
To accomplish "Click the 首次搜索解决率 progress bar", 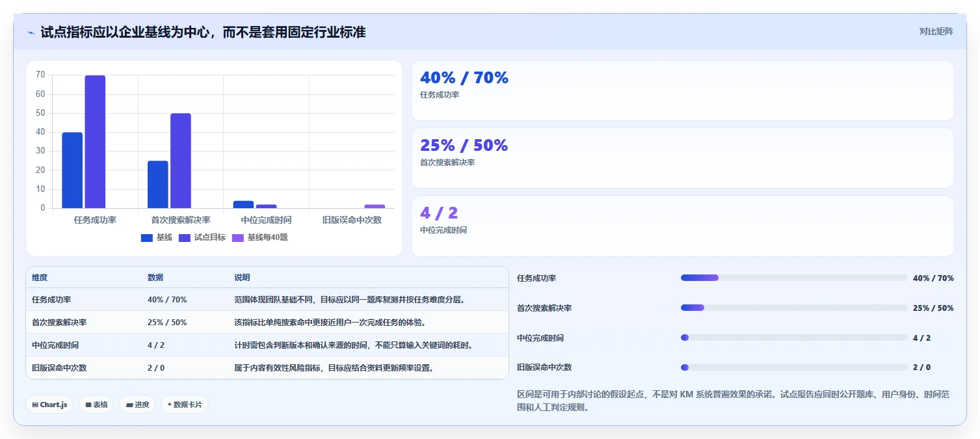I will click(x=794, y=308).
